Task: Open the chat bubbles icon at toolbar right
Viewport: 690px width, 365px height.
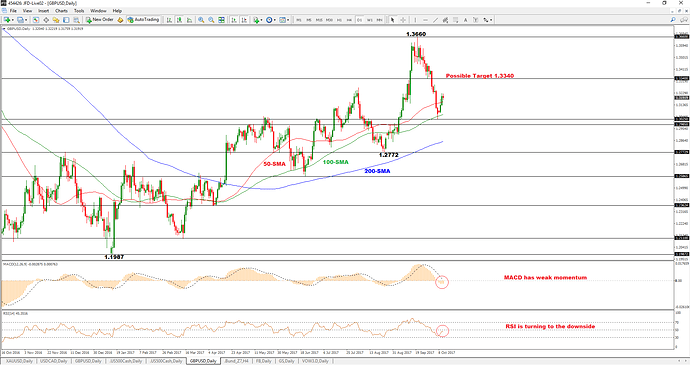Action: tap(684, 20)
